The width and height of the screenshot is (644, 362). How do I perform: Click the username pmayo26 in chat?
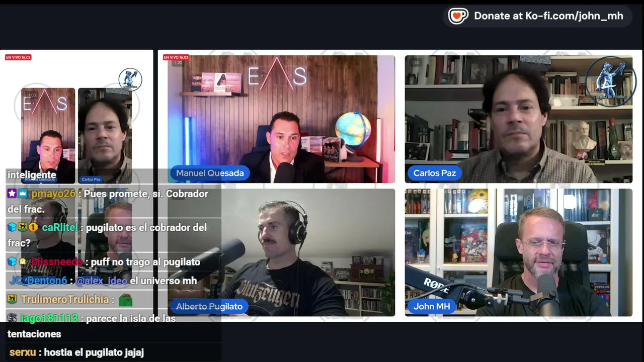click(53, 194)
